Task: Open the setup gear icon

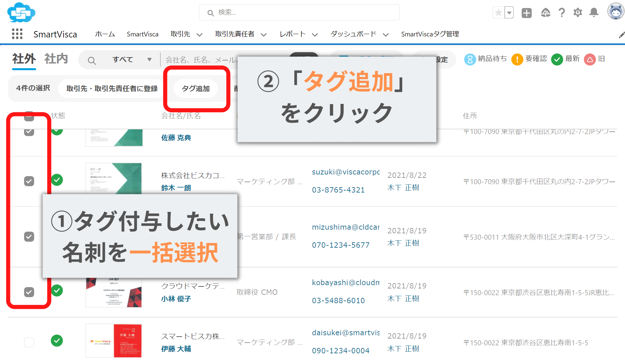Action: pyautogui.click(x=578, y=13)
